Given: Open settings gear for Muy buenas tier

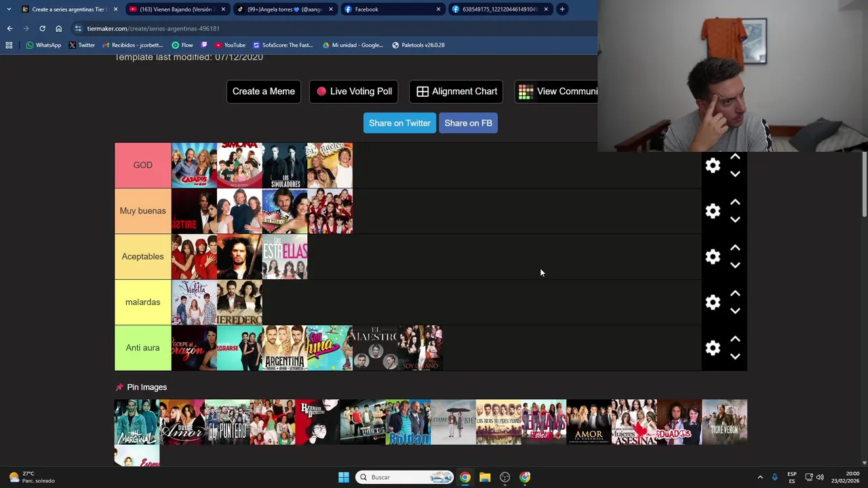Looking at the screenshot, I should point(713,211).
